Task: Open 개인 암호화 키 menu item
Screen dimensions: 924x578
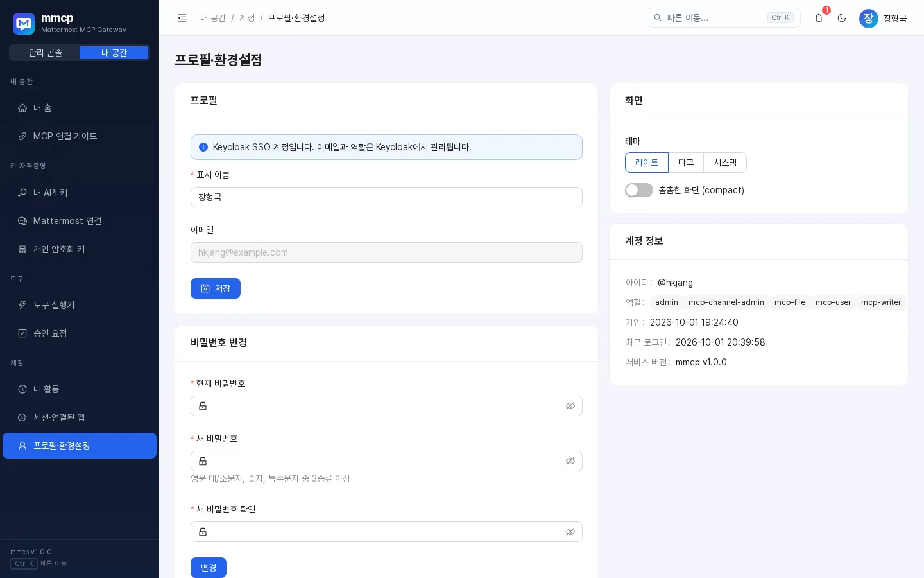Action: [80, 249]
